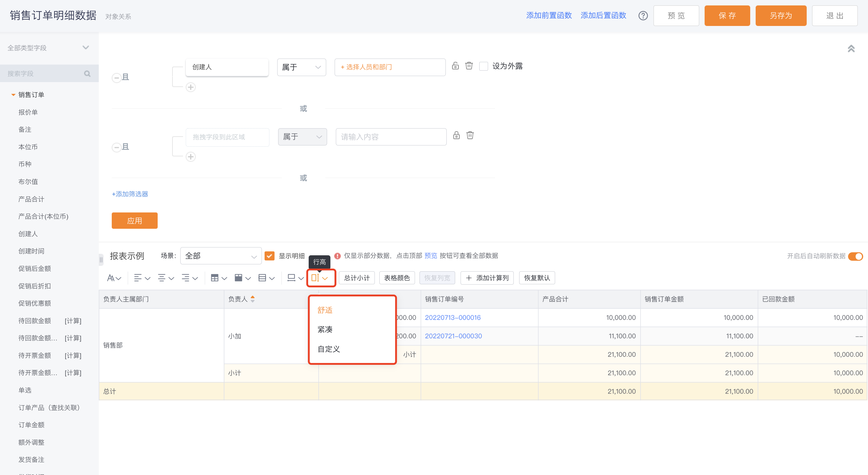Screen dimensions: 868x475
Task: Collapse the 销售订单 tree node
Action: coord(14,95)
